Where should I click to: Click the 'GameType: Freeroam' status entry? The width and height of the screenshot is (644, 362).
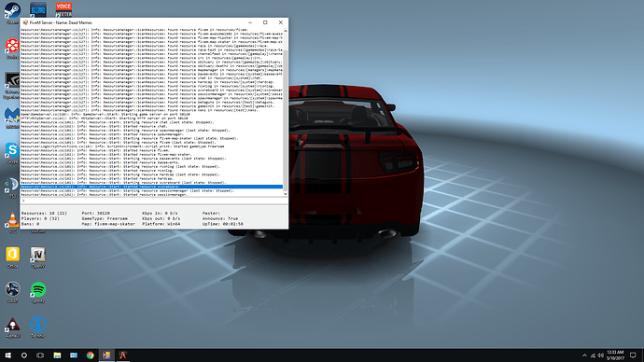click(105, 218)
